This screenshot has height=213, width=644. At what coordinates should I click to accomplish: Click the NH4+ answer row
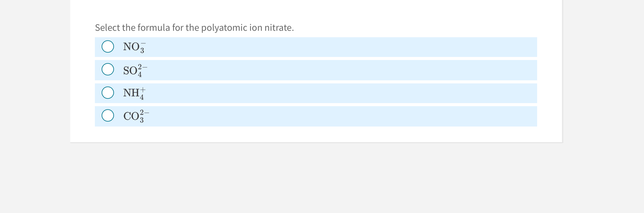[x=277, y=93]
